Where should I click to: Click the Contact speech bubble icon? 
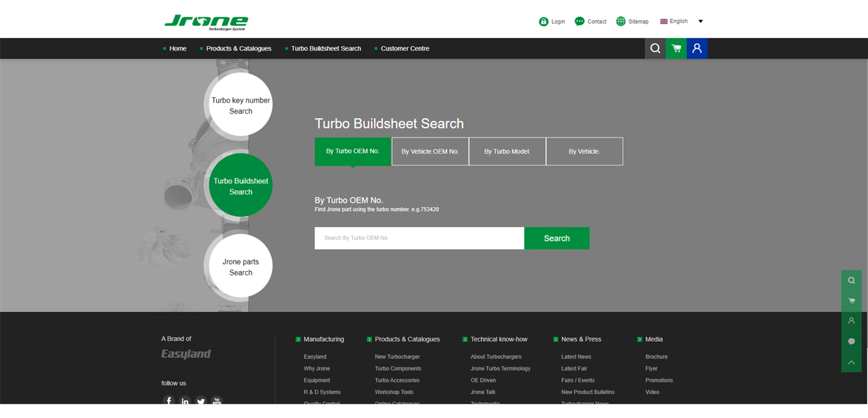coord(580,22)
